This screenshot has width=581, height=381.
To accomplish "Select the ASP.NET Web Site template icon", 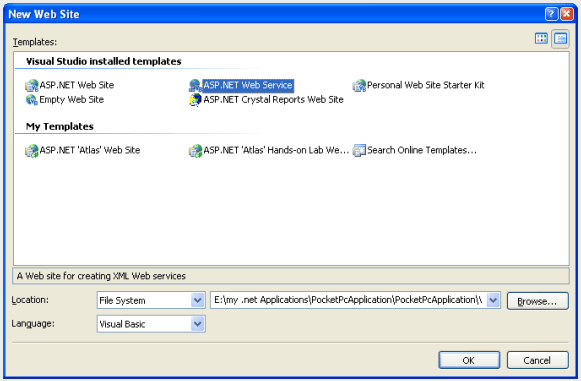I will click(x=31, y=86).
